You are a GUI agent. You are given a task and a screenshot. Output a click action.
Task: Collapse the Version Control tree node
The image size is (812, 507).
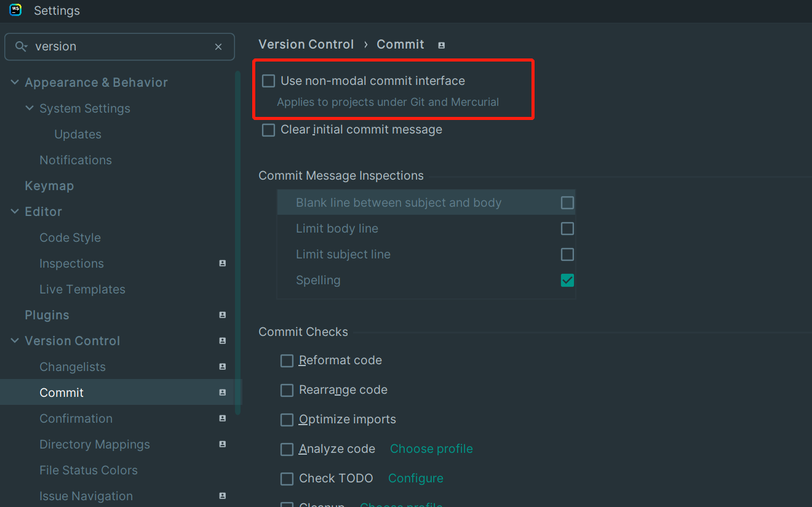click(x=15, y=341)
